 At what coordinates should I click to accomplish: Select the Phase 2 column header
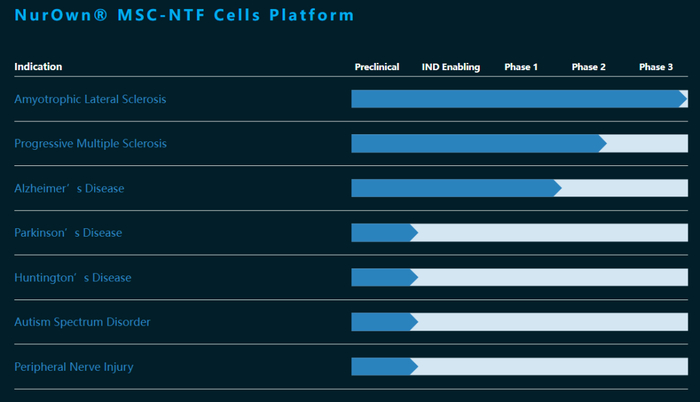point(589,67)
